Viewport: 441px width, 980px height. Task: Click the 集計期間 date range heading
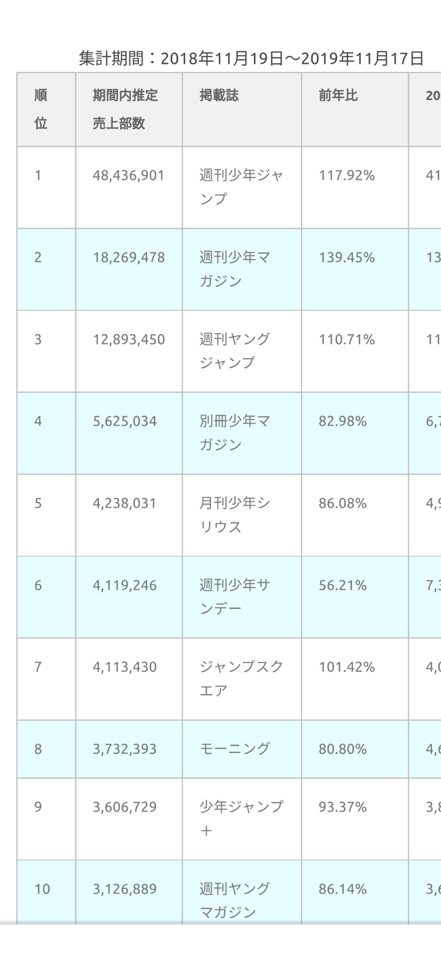click(x=252, y=58)
